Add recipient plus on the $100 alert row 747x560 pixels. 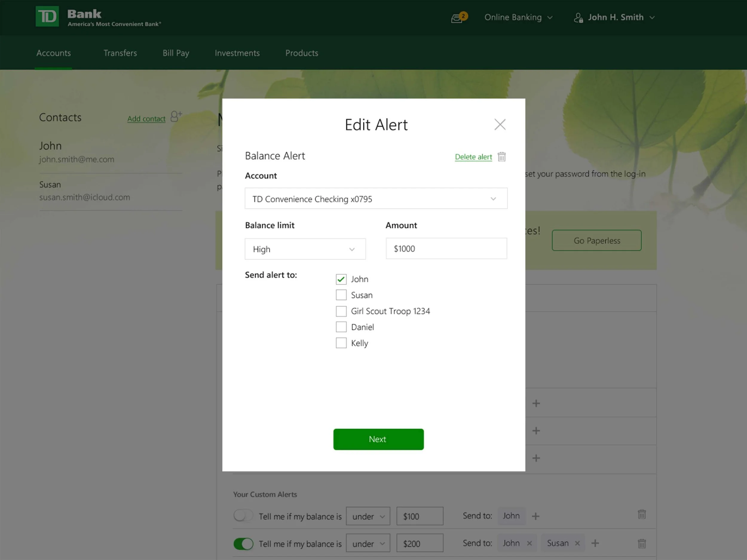click(535, 516)
